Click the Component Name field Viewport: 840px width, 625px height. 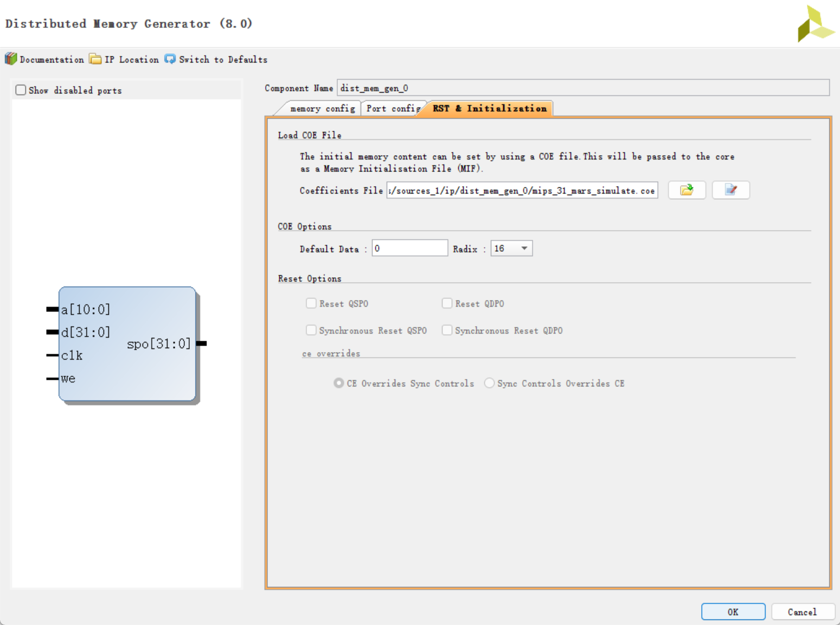coord(583,88)
